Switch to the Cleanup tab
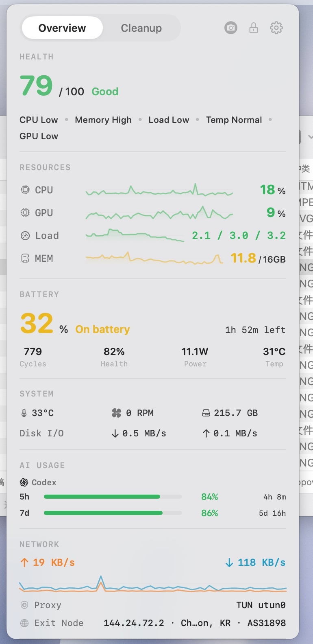Viewport: 313px width, 644px height. pos(141,28)
